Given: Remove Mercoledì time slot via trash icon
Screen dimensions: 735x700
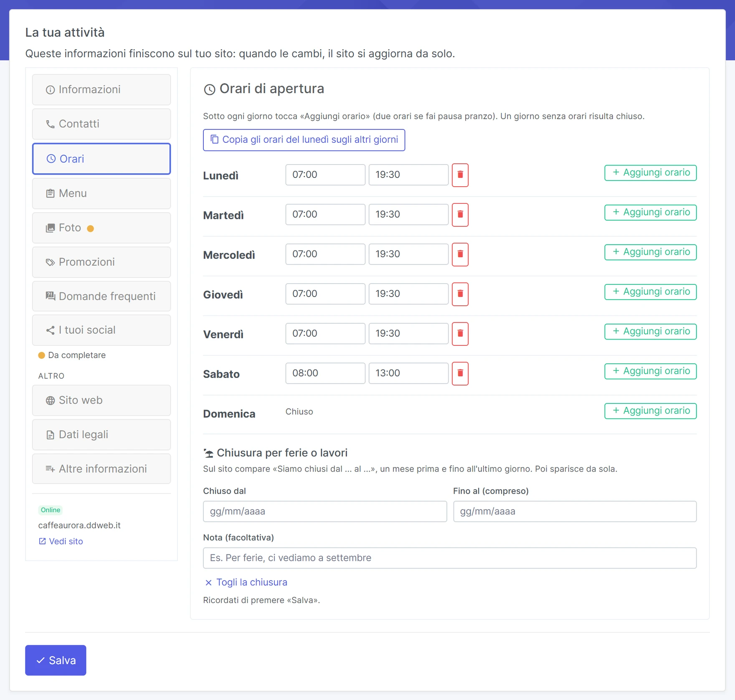Looking at the screenshot, I should (460, 254).
